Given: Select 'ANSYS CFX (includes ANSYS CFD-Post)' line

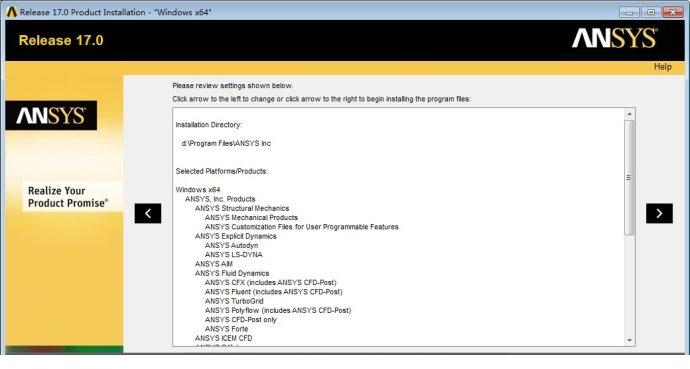Looking at the screenshot, I should pos(271,282).
